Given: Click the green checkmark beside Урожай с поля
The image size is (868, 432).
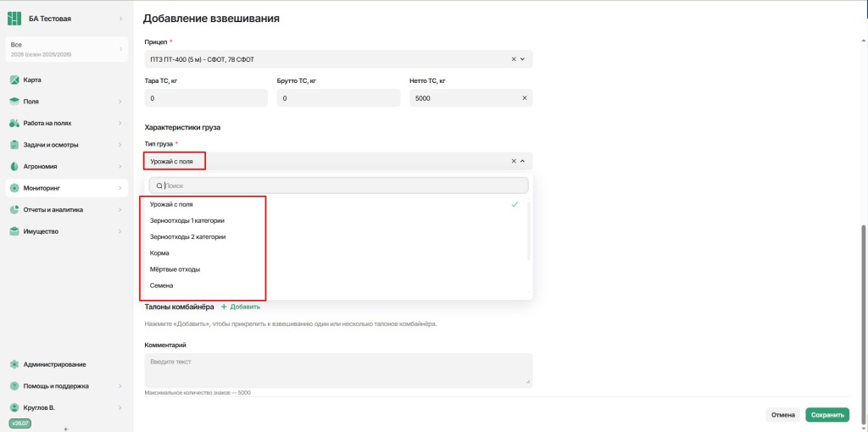Looking at the screenshot, I should [x=515, y=204].
